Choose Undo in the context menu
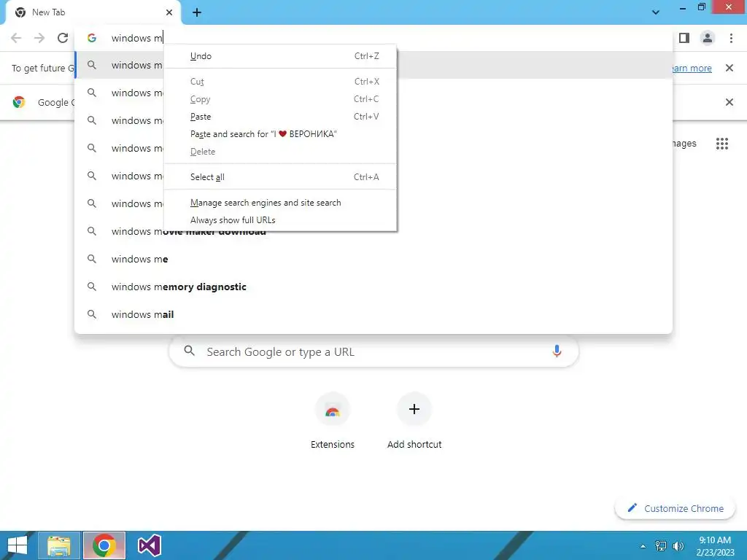 coord(280,56)
